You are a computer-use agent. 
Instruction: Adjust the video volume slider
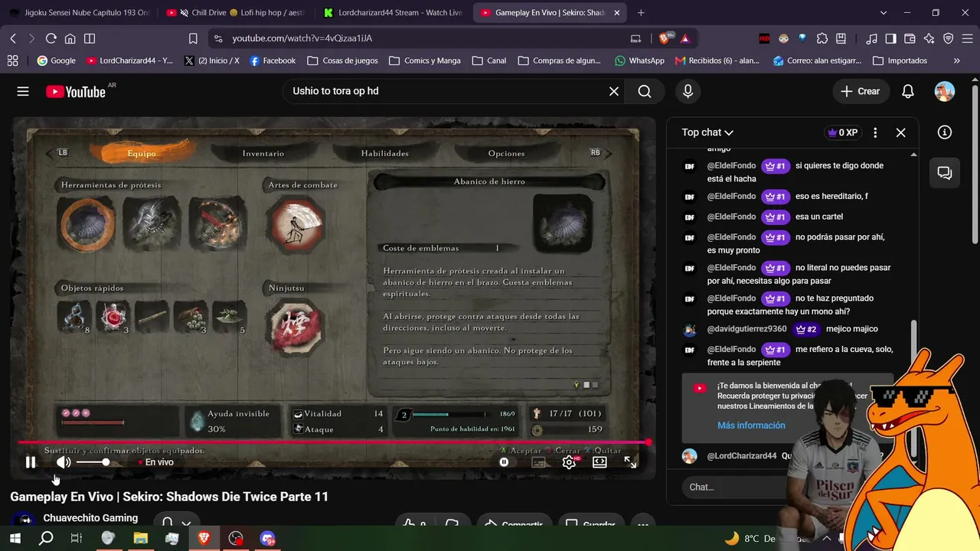click(x=93, y=462)
